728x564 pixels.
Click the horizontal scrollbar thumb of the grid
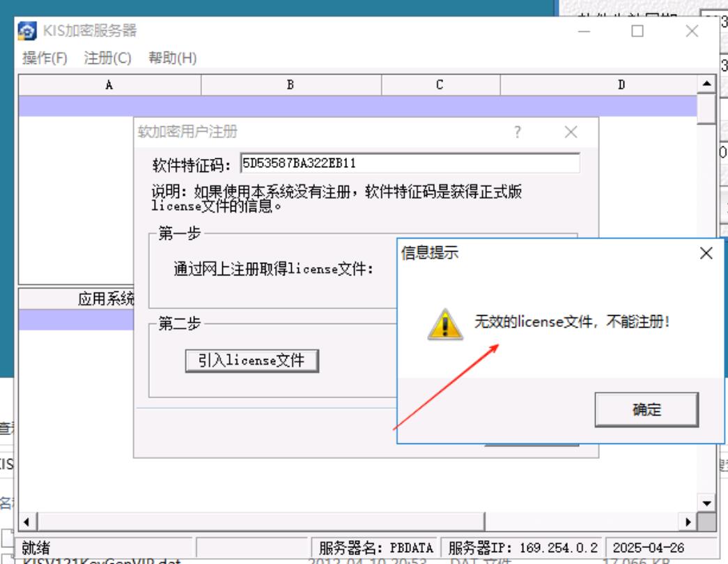coord(261,521)
